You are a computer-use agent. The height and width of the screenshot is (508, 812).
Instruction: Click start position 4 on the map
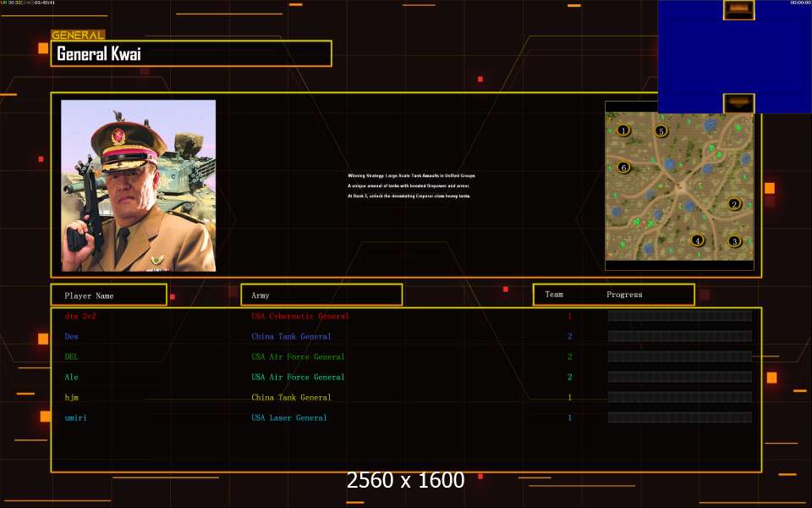[x=697, y=240]
